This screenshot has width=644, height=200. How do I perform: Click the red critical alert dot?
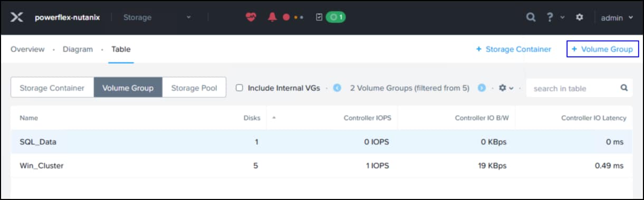point(286,17)
